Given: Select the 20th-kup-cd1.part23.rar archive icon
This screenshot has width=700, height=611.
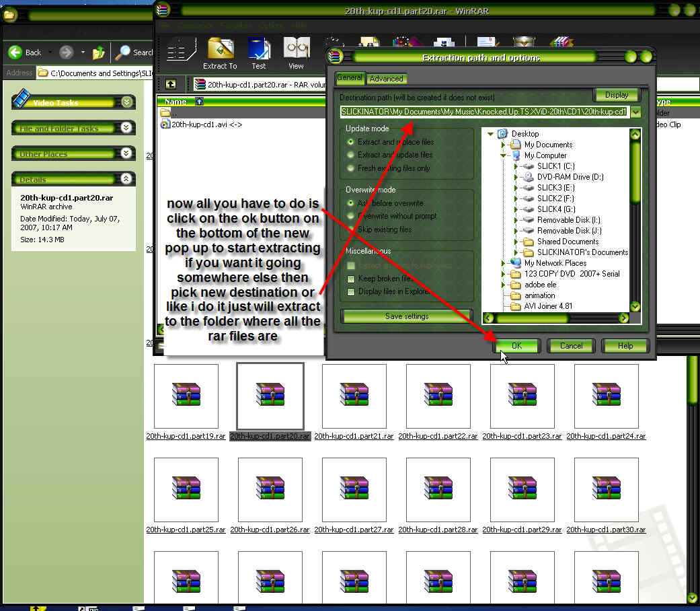Looking at the screenshot, I should tap(522, 395).
